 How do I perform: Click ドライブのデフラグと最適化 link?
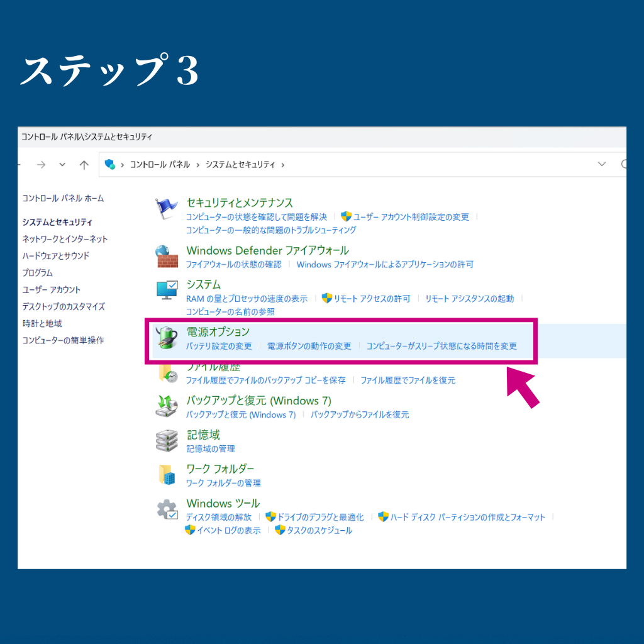coord(321,517)
